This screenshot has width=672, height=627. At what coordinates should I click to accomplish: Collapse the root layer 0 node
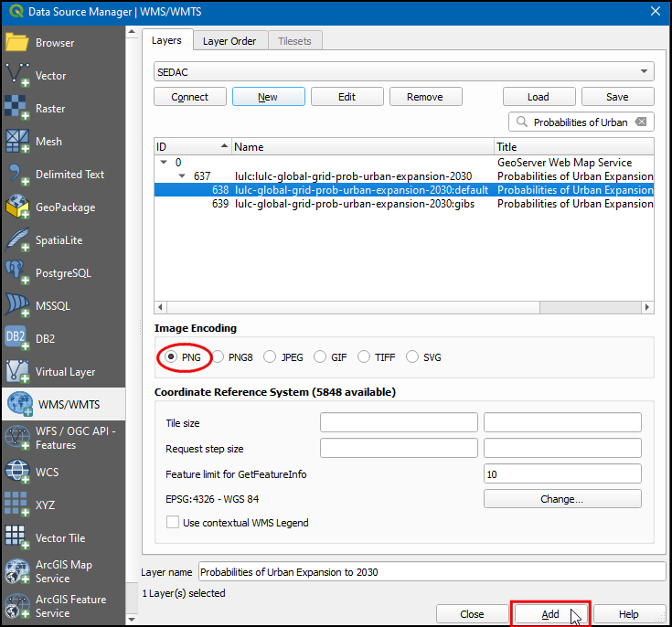(x=165, y=163)
